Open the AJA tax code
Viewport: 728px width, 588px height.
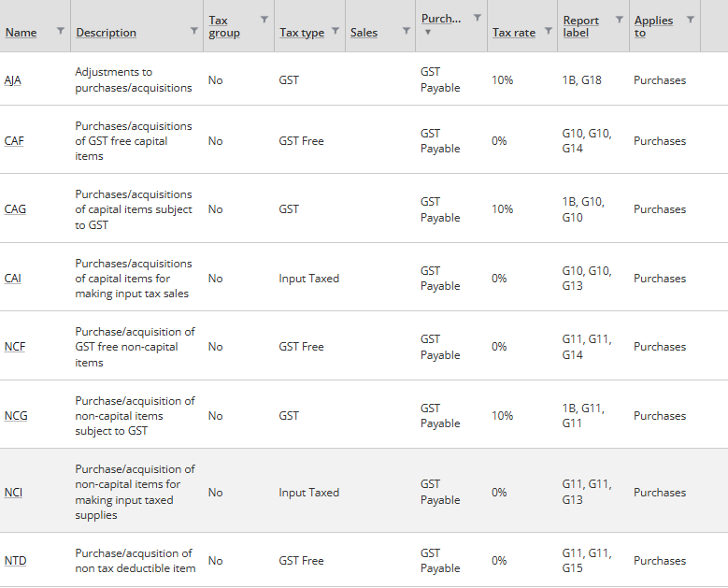point(13,80)
